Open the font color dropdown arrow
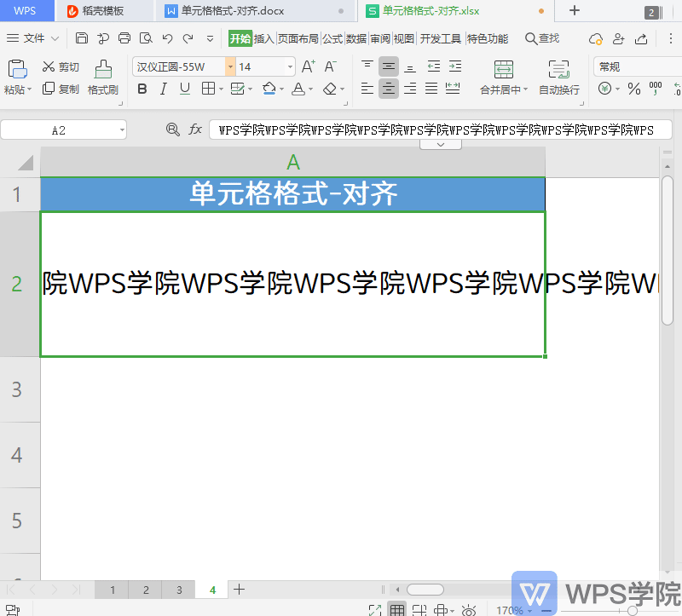Screen dimensions: 682x616 click(x=310, y=89)
